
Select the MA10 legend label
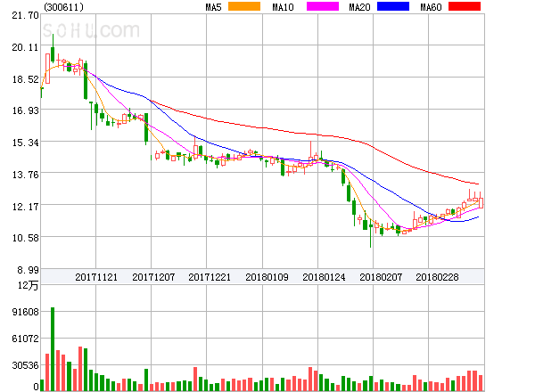283,7
